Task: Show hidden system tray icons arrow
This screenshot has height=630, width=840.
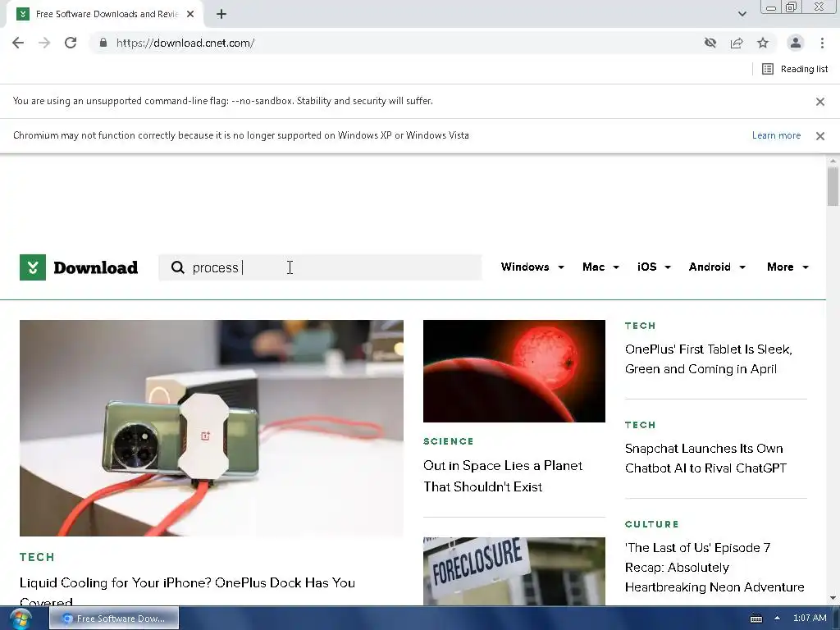Action: point(778,619)
